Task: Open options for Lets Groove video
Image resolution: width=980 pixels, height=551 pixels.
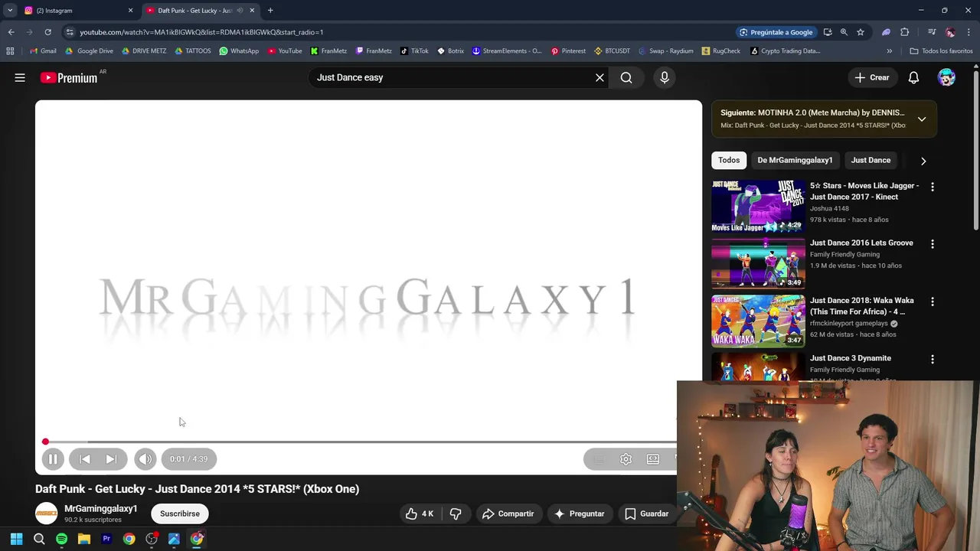Action: [932, 244]
